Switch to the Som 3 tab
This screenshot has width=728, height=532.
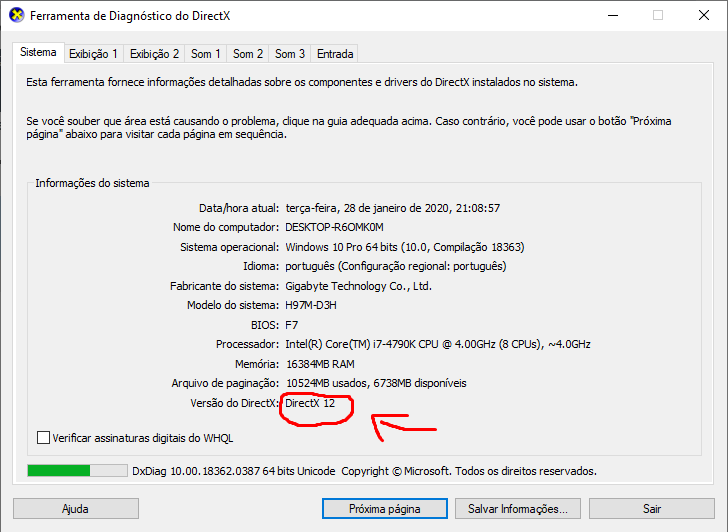(x=290, y=54)
